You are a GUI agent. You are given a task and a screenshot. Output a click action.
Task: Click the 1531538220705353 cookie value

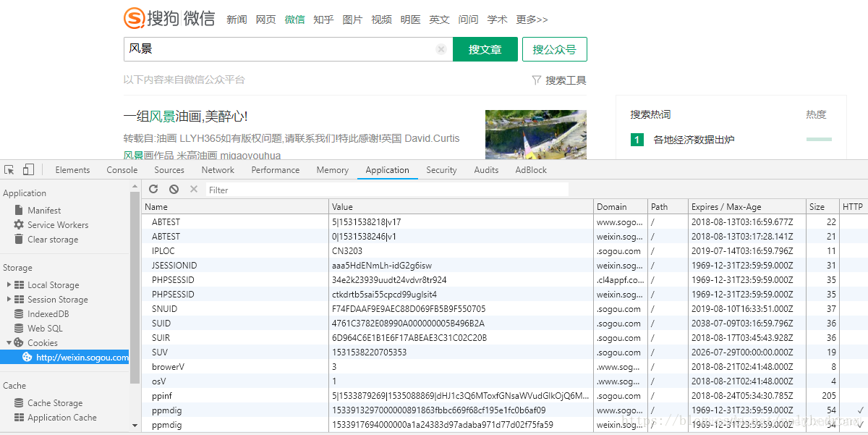(x=369, y=352)
